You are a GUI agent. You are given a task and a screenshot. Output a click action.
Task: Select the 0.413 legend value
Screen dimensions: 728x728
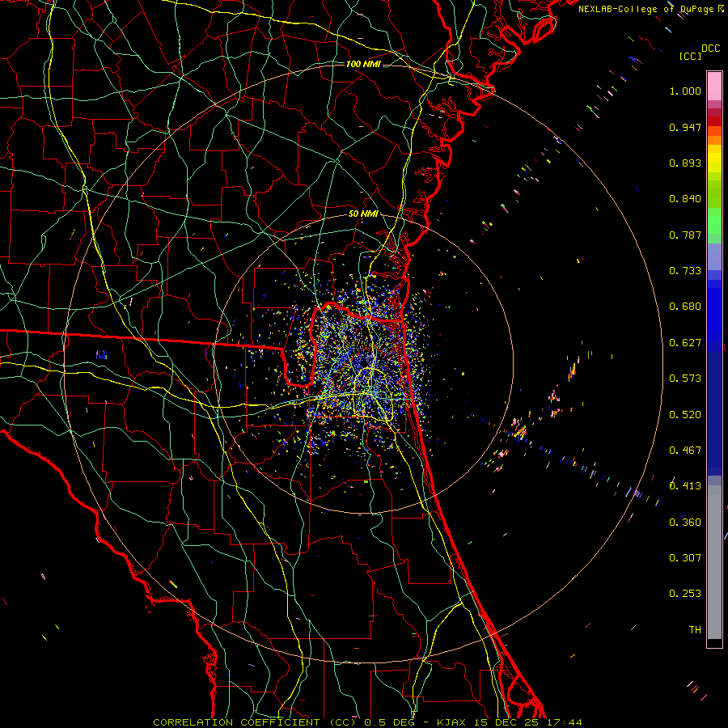coord(685,486)
